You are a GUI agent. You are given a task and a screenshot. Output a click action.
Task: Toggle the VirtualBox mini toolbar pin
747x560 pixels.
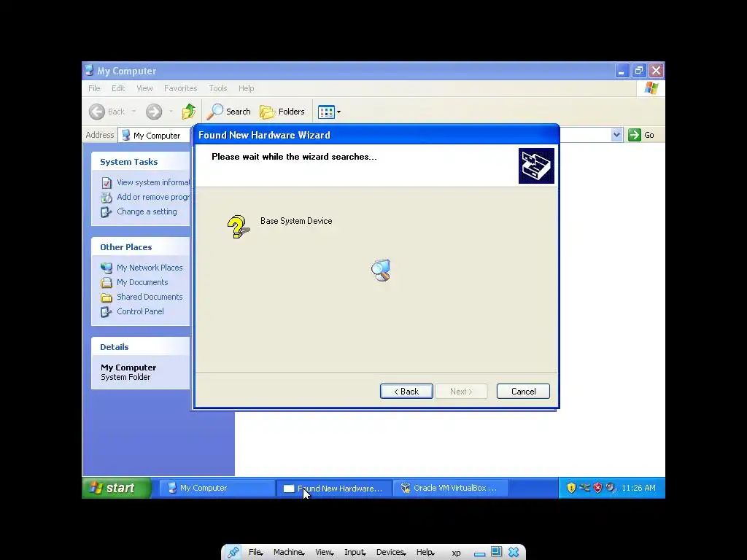[233, 552]
